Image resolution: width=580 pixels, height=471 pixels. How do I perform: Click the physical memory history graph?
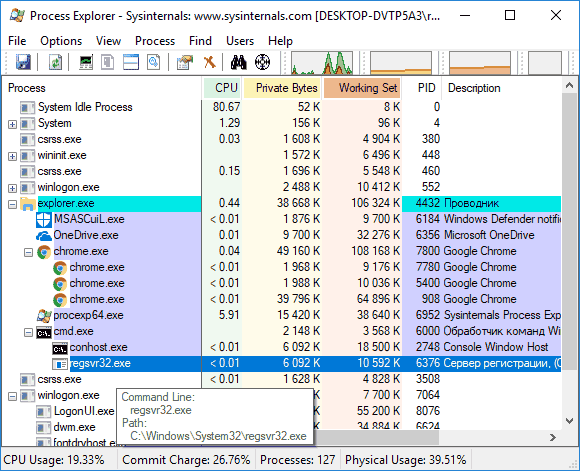tap(480, 63)
